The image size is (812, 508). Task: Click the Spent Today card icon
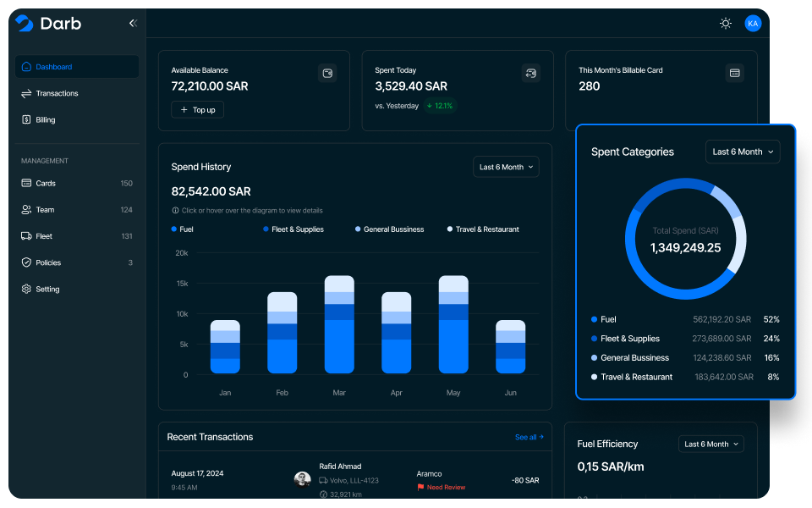click(531, 73)
